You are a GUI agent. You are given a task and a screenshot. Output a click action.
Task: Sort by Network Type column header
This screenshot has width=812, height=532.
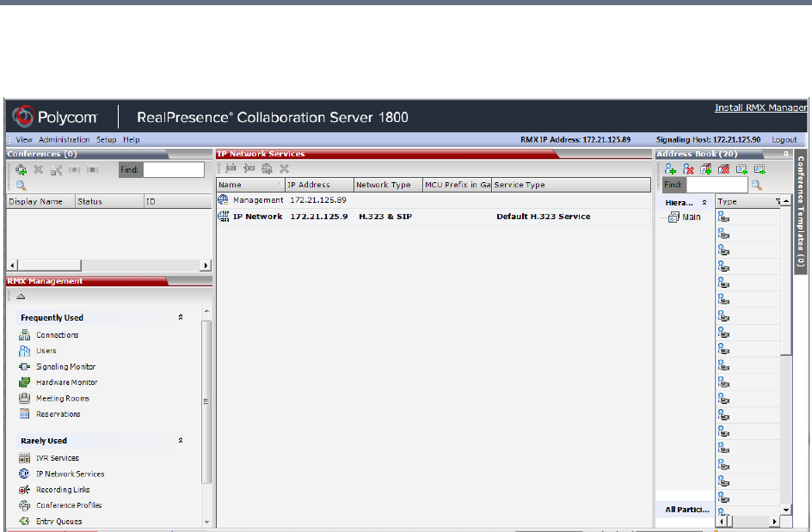tap(389, 185)
